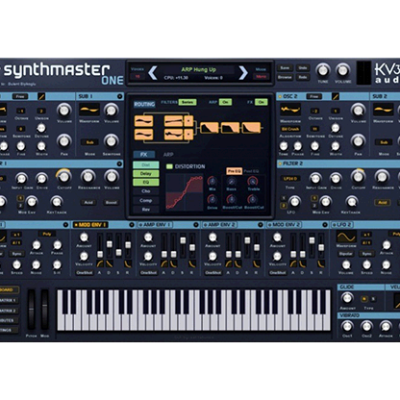Select the last effect block in routing chain
This screenshot has width=400, height=400.
(x=251, y=128)
